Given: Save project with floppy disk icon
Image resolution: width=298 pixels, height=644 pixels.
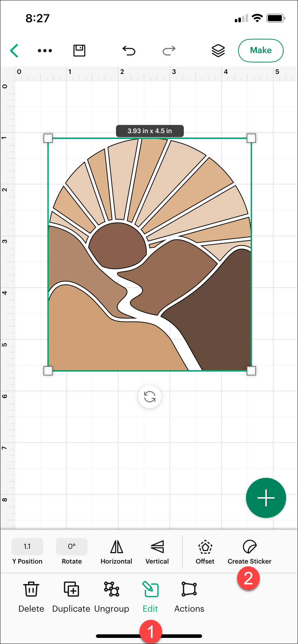Looking at the screenshot, I should 79,51.
